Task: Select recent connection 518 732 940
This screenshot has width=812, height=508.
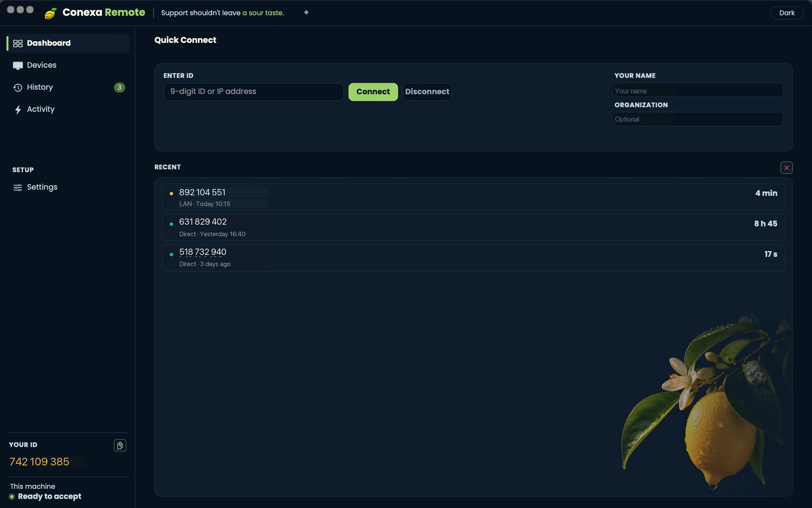Action: point(474,258)
